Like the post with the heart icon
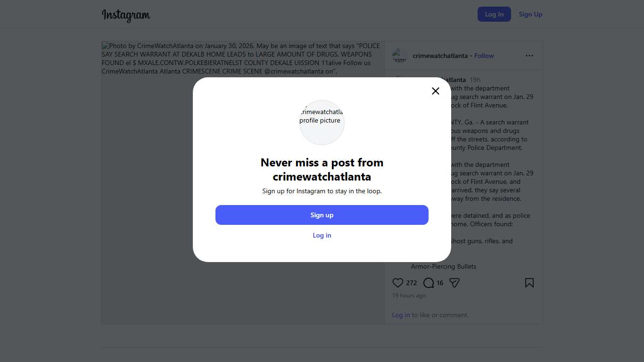 pos(398,283)
